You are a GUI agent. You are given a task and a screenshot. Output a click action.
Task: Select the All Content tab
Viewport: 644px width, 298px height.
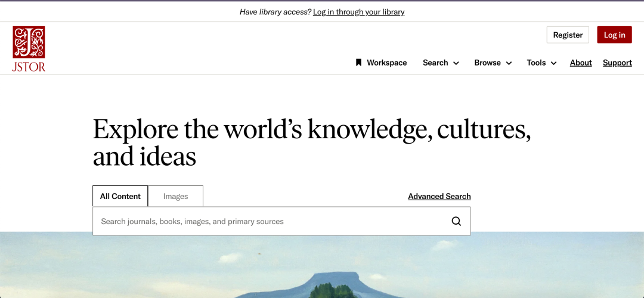[x=120, y=196]
